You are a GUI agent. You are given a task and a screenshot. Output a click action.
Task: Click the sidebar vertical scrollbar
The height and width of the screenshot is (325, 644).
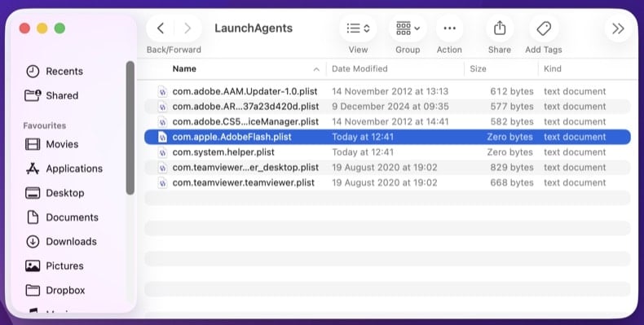tap(130, 128)
